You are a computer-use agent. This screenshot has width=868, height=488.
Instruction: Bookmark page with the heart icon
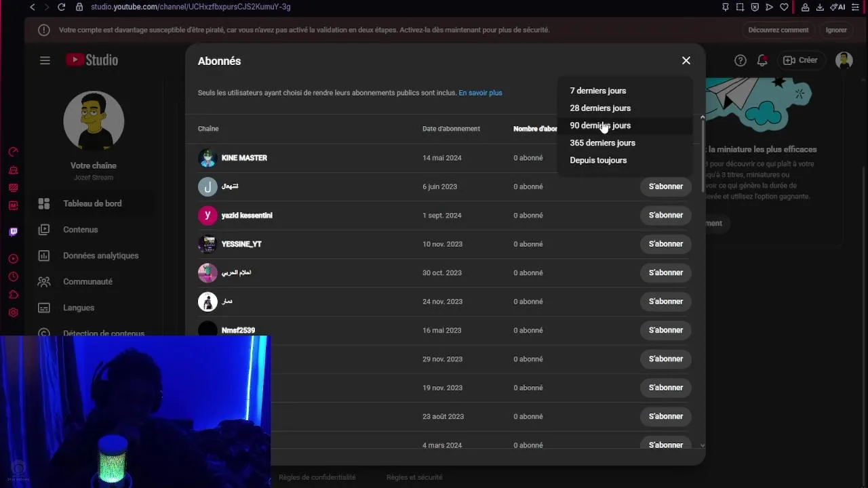pyautogui.click(x=784, y=7)
